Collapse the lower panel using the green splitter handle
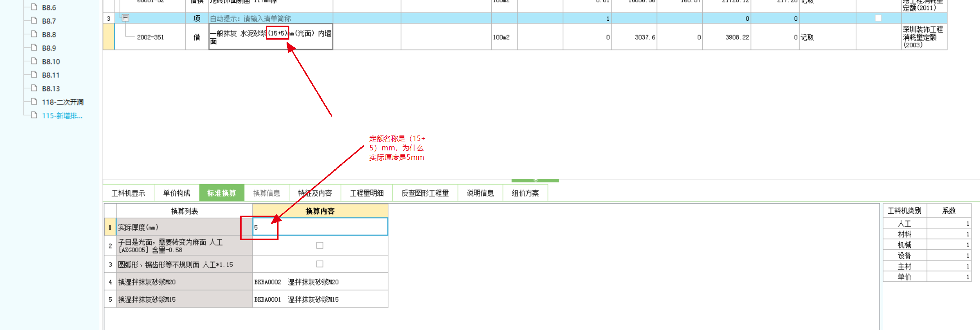Viewport: 980px width, 330px height. [535, 181]
